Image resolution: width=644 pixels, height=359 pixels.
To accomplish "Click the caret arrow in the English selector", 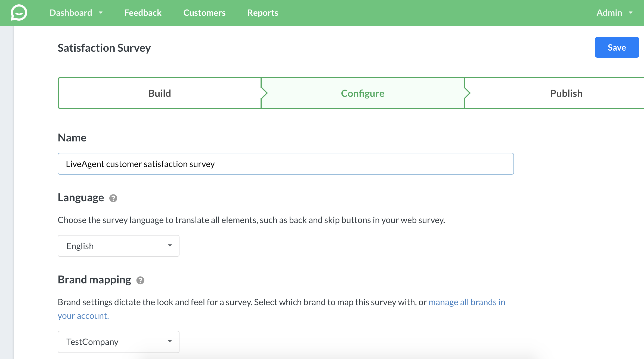I will coord(170,245).
